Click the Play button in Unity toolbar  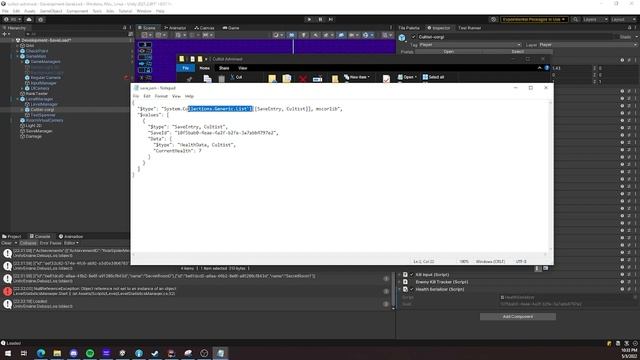pos(309,19)
